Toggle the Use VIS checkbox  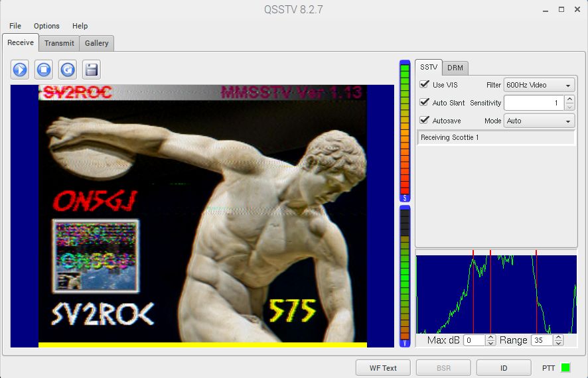point(425,84)
